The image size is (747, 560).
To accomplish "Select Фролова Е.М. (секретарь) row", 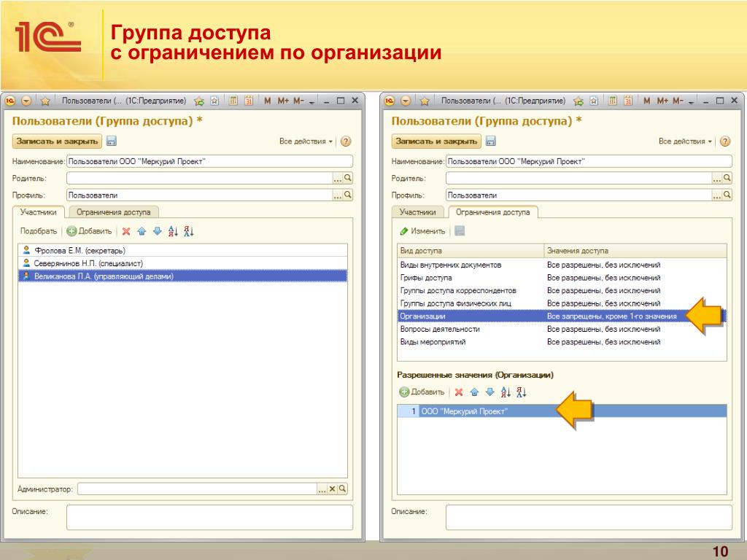I will tap(182, 251).
